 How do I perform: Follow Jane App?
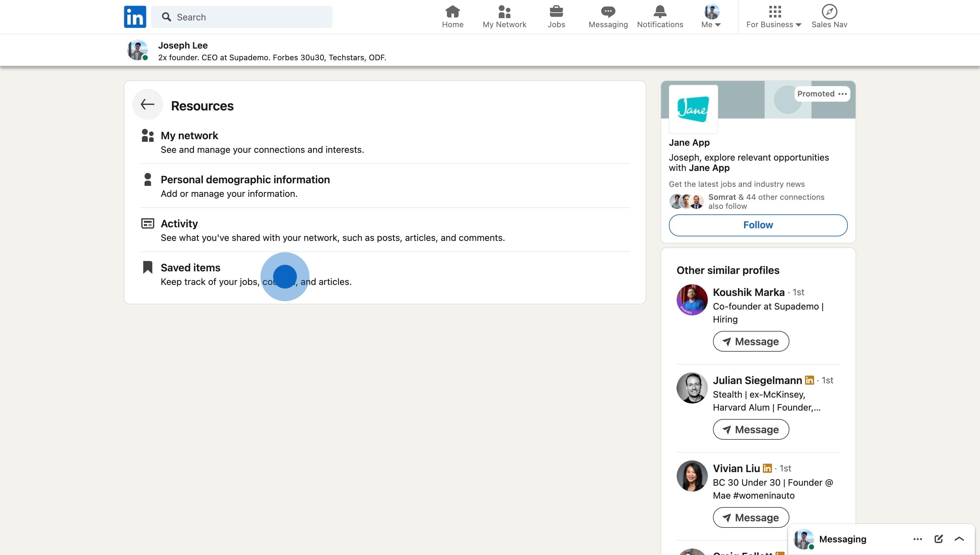coord(758,225)
